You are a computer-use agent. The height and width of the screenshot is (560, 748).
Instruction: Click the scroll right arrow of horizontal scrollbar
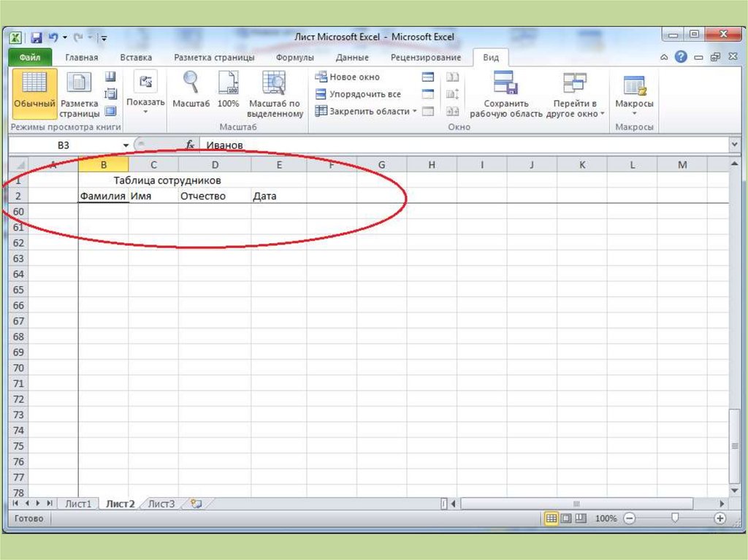[x=722, y=503]
